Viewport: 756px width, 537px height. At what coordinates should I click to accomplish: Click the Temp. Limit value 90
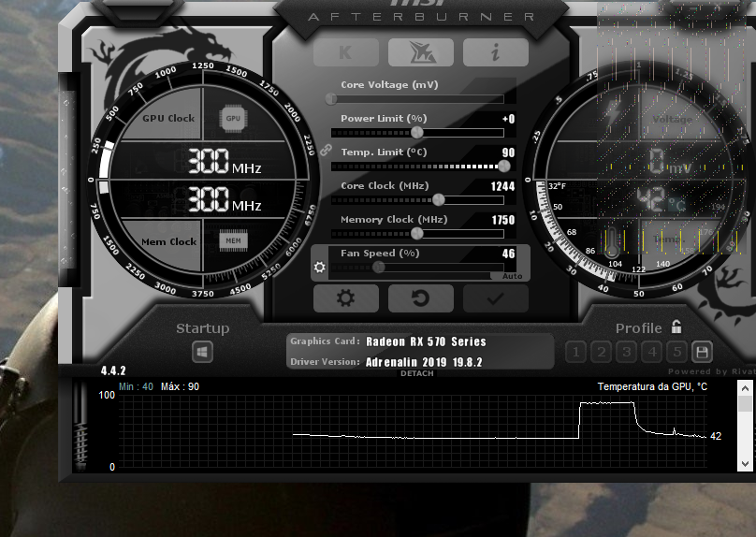click(508, 152)
